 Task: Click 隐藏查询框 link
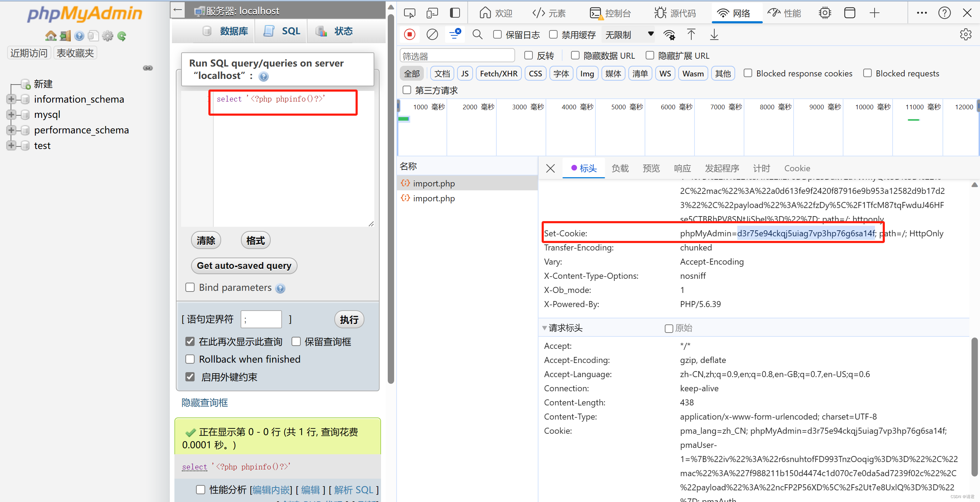click(x=205, y=403)
